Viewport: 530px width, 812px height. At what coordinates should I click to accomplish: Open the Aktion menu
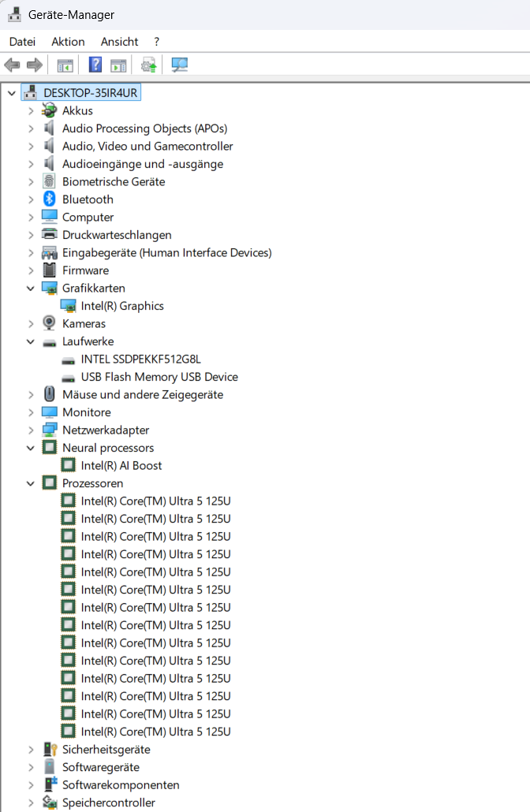[x=68, y=42]
